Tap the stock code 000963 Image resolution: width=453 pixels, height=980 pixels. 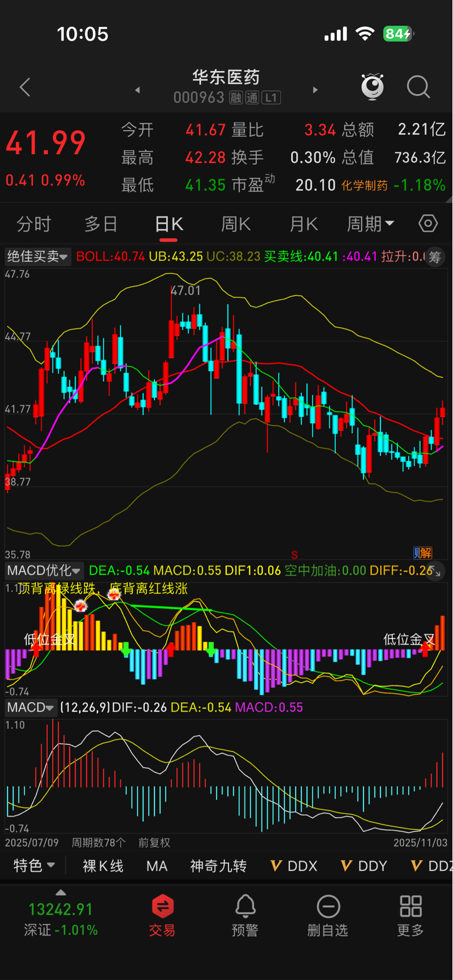[x=199, y=97]
